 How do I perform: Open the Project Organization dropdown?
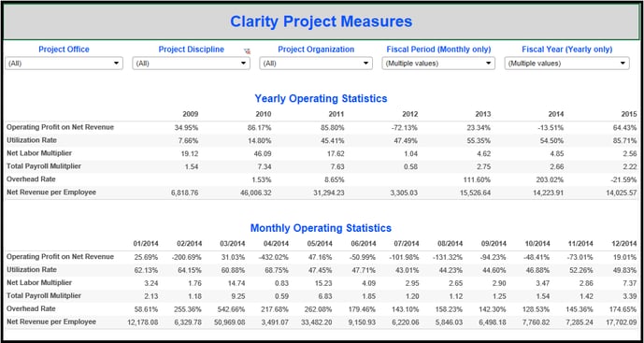[x=316, y=64]
